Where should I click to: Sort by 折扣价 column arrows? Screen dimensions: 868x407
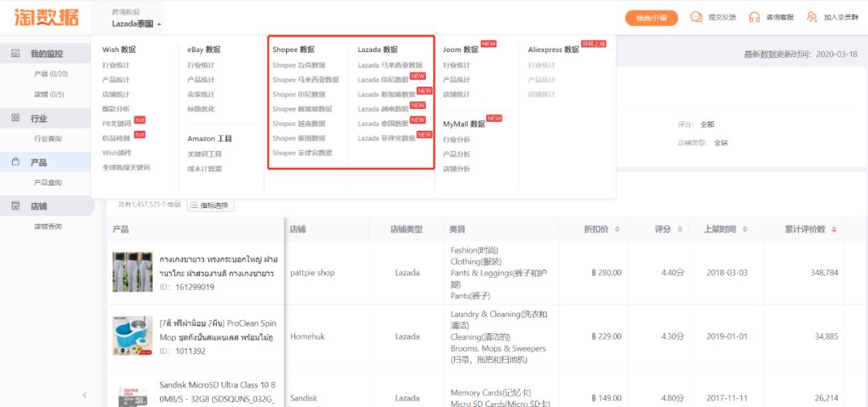(617, 230)
